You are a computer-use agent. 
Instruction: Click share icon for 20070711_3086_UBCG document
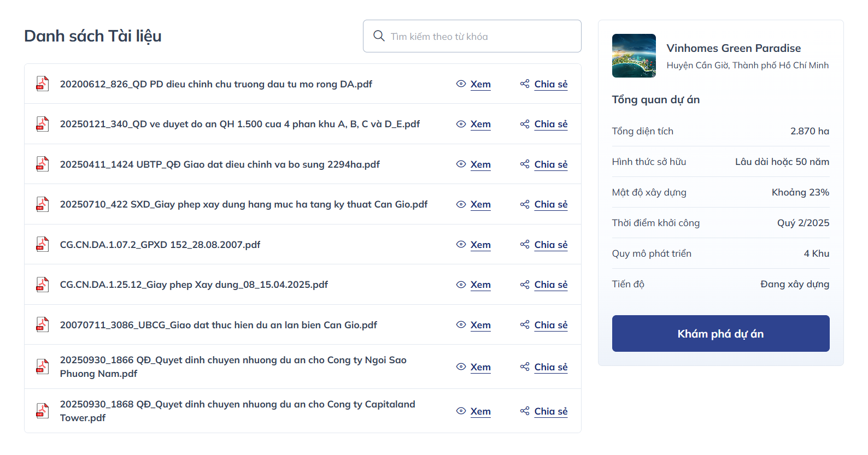(x=525, y=324)
